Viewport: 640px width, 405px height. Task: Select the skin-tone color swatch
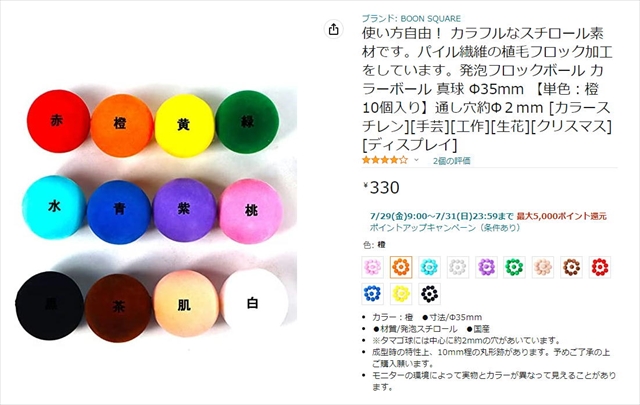pyautogui.click(x=543, y=267)
